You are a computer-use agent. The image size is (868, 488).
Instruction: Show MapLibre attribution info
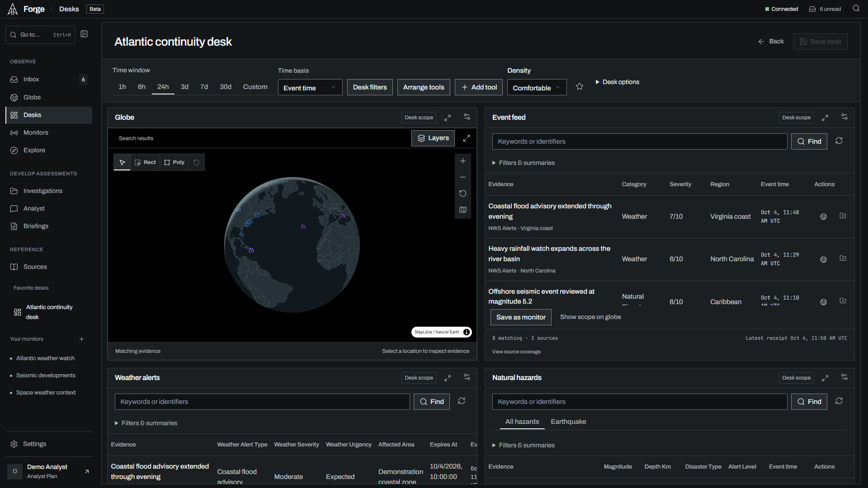click(467, 332)
